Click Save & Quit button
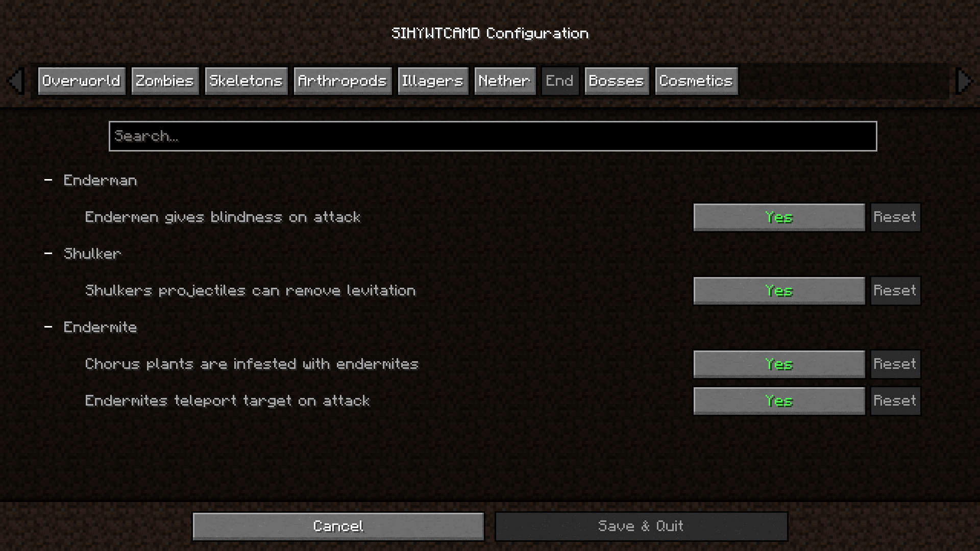This screenshot has height=551, width=980. pos(640,525)
